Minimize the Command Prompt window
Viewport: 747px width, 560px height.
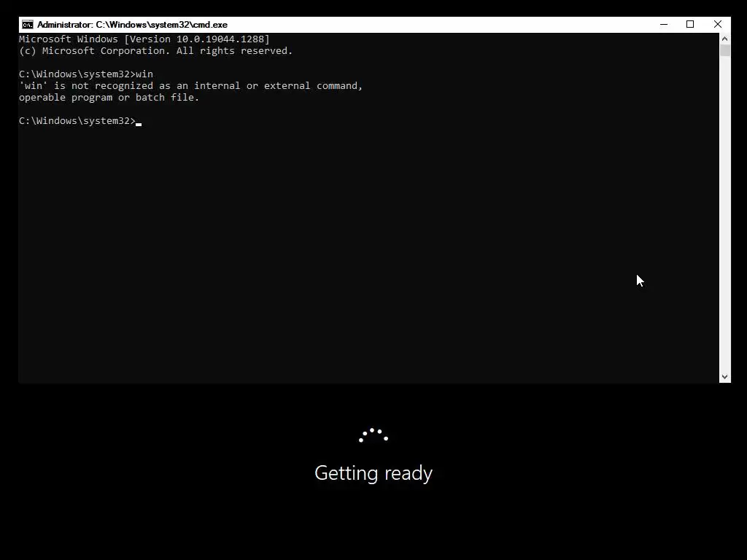[x=664, y=24]
